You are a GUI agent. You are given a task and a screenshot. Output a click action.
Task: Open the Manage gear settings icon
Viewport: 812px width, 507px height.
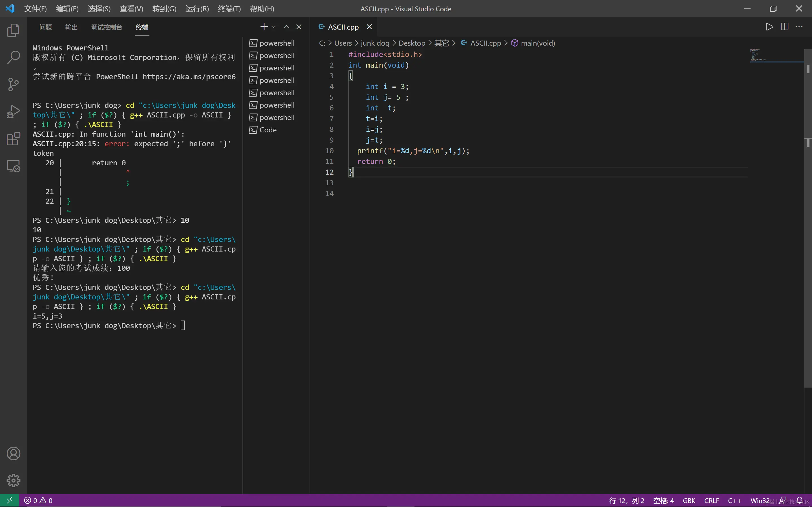click(x=14, y=480)
